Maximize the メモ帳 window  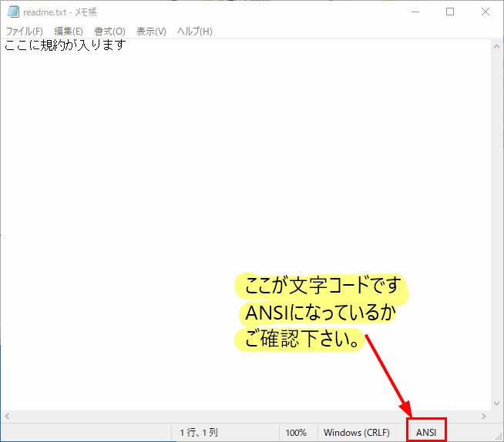tap(450, 12)
